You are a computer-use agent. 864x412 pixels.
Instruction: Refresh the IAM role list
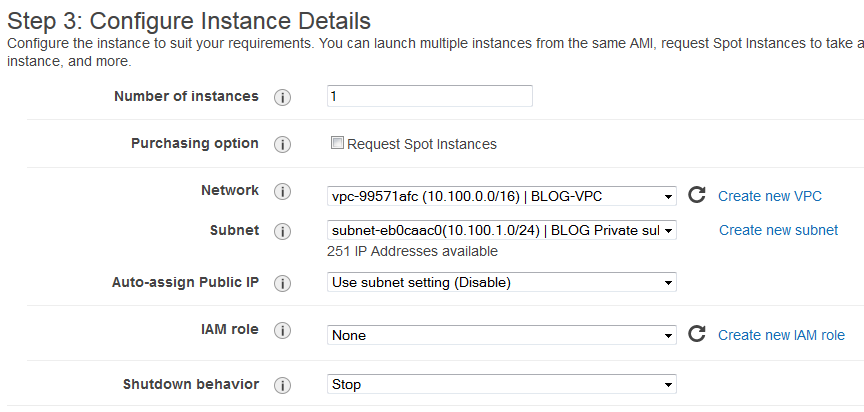click(x=697, y=334)
